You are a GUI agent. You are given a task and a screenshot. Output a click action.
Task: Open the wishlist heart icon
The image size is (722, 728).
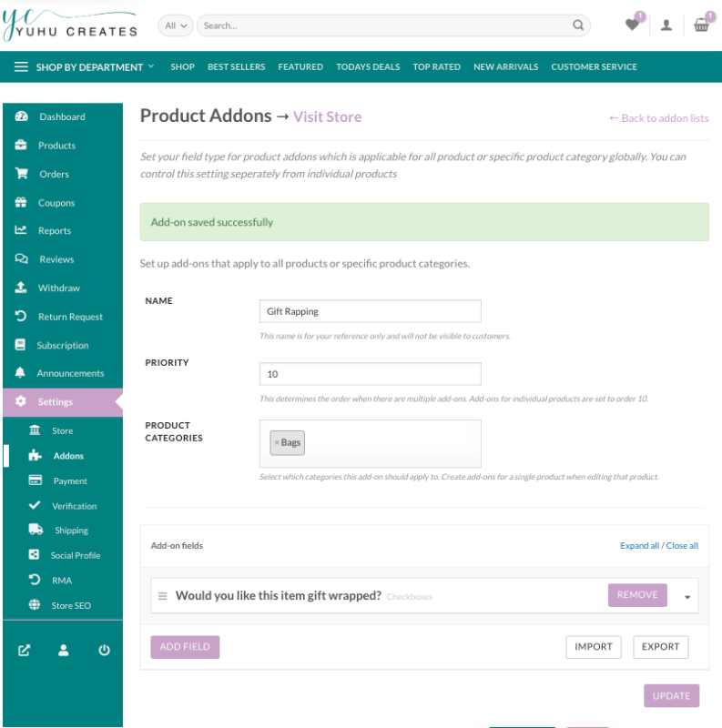(632, 25)
